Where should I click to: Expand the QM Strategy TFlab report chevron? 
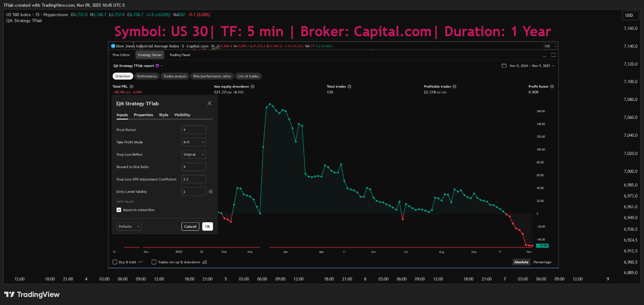162,66
